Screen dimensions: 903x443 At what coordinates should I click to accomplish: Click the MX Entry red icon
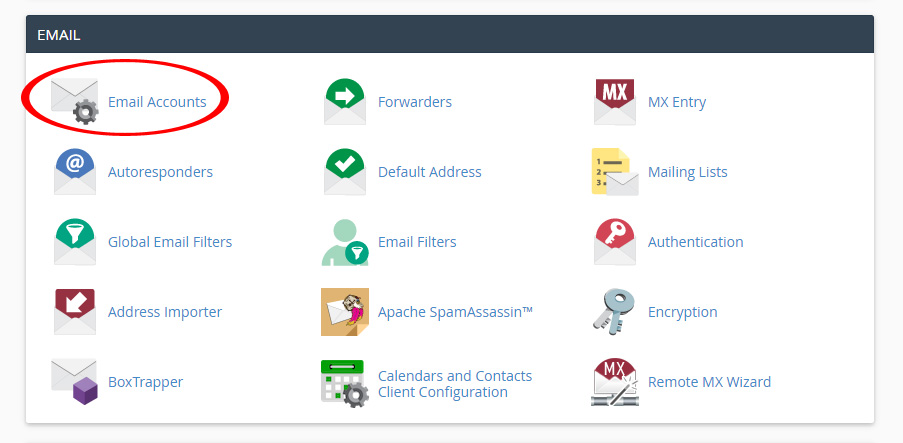615,102
